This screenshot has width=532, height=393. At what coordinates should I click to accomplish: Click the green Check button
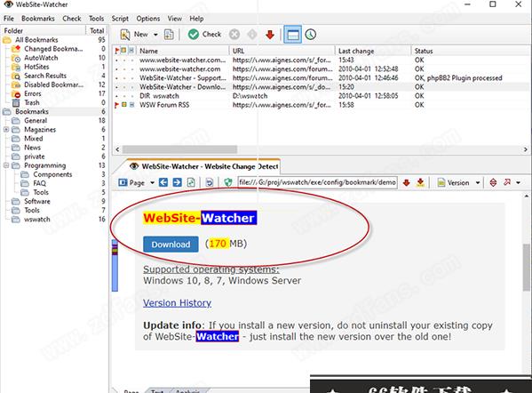pyautogui.click(x=204, y=35)
